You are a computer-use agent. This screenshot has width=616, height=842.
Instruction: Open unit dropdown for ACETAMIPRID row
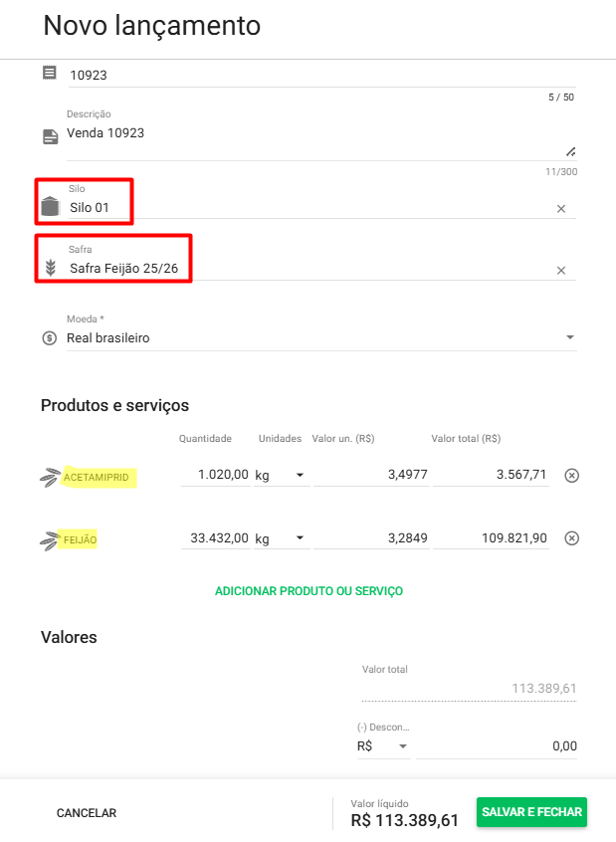pos(299,476)
